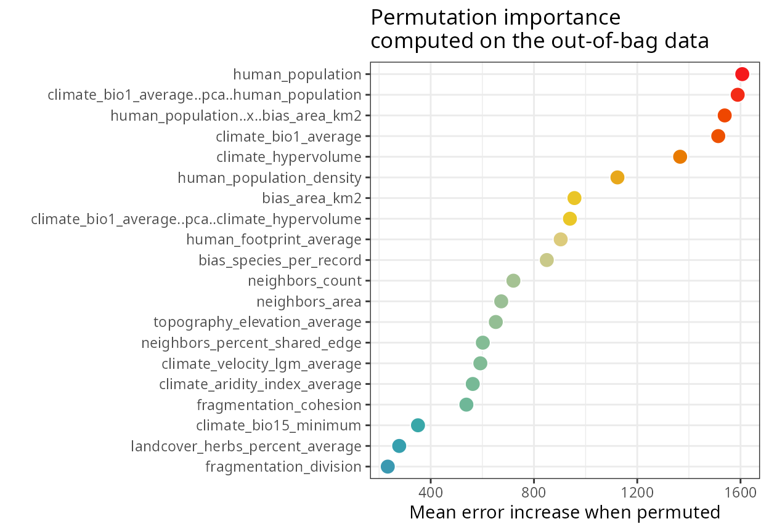The height and width of the screenshot is (532, 769).
Task: Select the neighbors_percent_shared_edge label
Action: [x=251, y=343]
